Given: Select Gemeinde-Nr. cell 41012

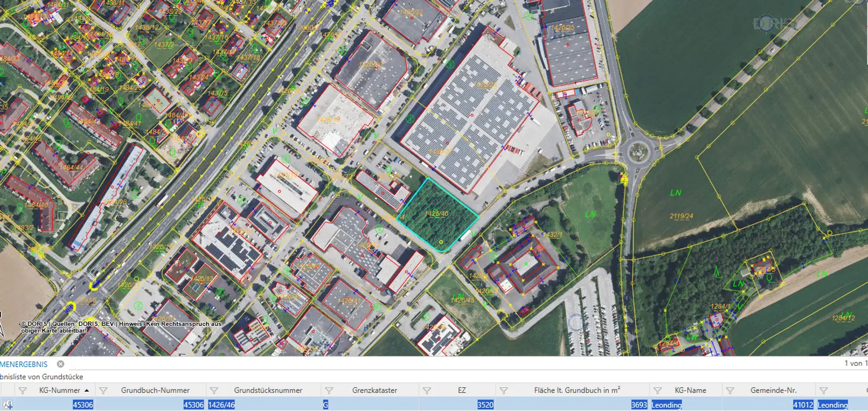Looking at the screenshot, I should click(x=769, y=405).
